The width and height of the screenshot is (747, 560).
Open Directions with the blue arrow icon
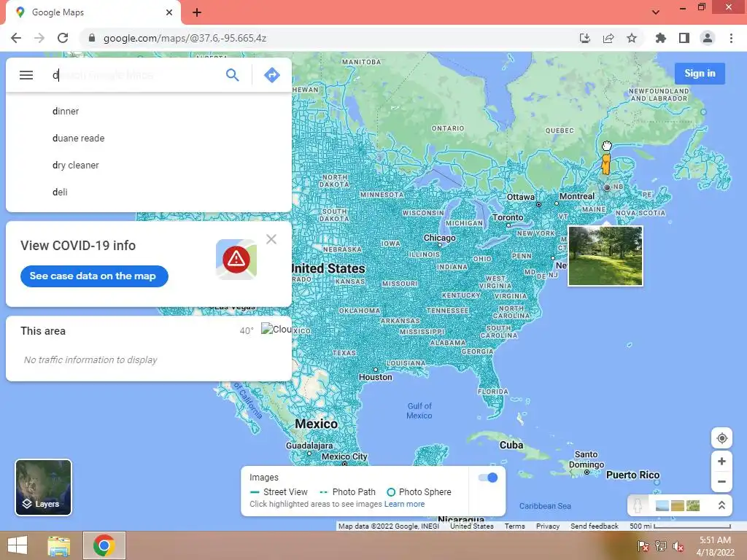coord(272,75)
